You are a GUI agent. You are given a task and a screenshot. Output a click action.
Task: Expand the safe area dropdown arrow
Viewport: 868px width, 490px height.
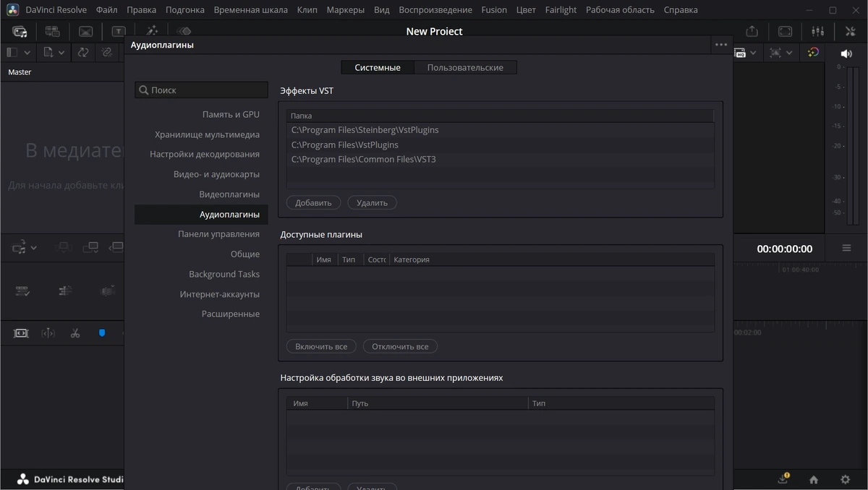point(789,53)
